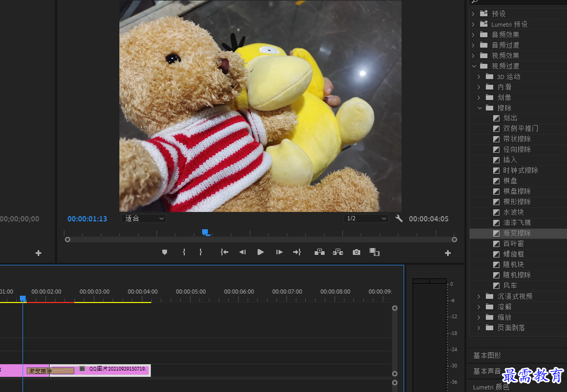Collapse the 视频过渡 folder

pos(474,66)
